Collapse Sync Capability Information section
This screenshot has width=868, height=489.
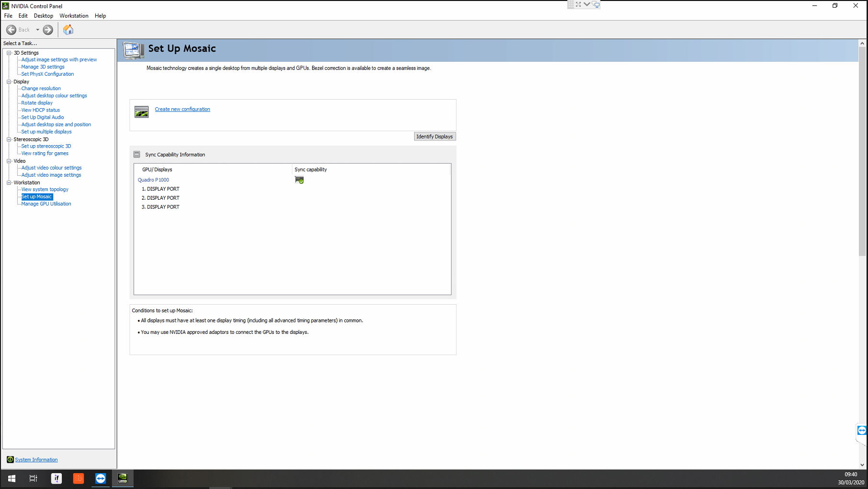[137, 154]
